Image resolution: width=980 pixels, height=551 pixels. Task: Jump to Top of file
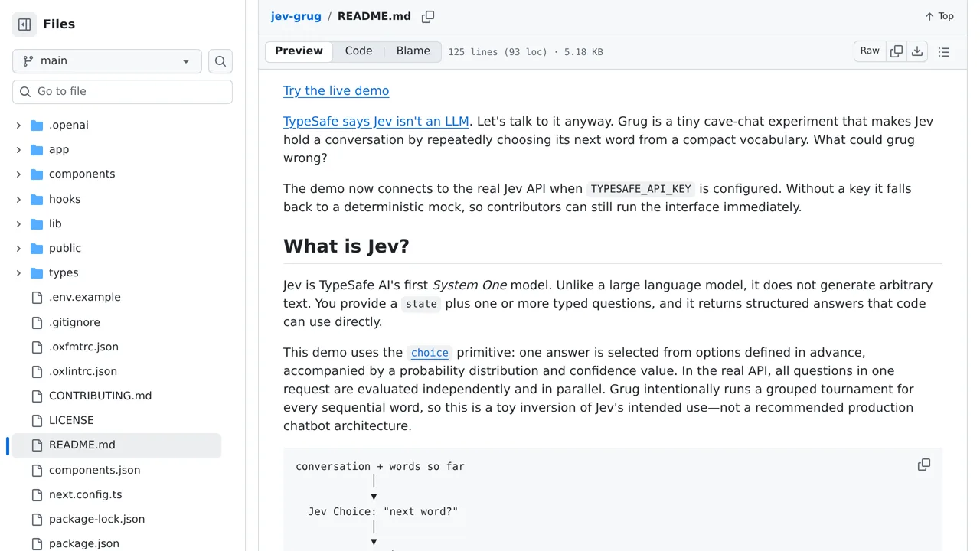pyautogui.click(x=939, y=16)
